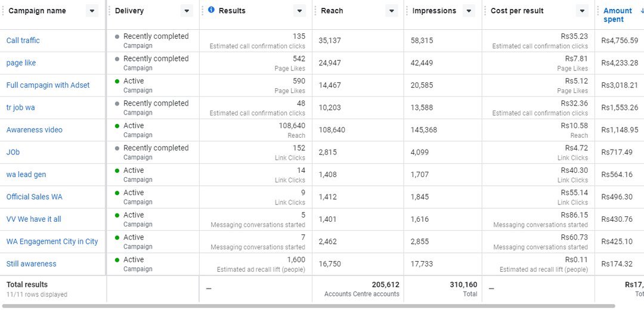Click the drag handle before Impressions column

point(407,11)
